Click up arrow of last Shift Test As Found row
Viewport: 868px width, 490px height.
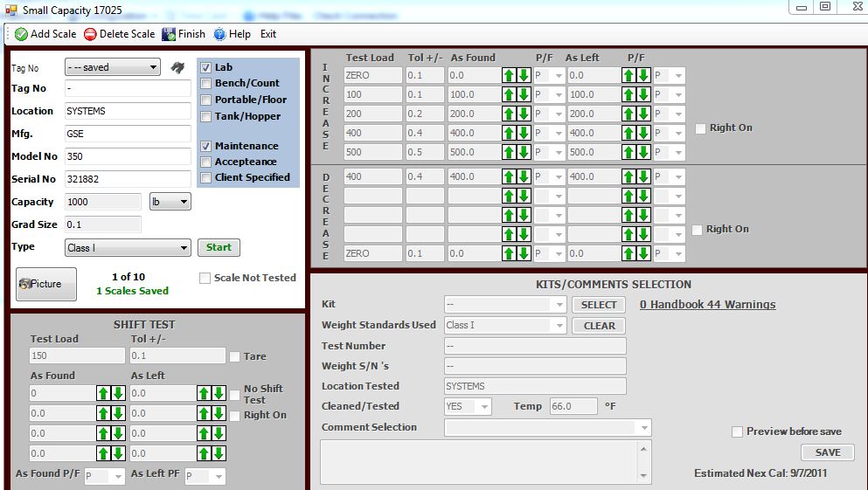[103, 453]
